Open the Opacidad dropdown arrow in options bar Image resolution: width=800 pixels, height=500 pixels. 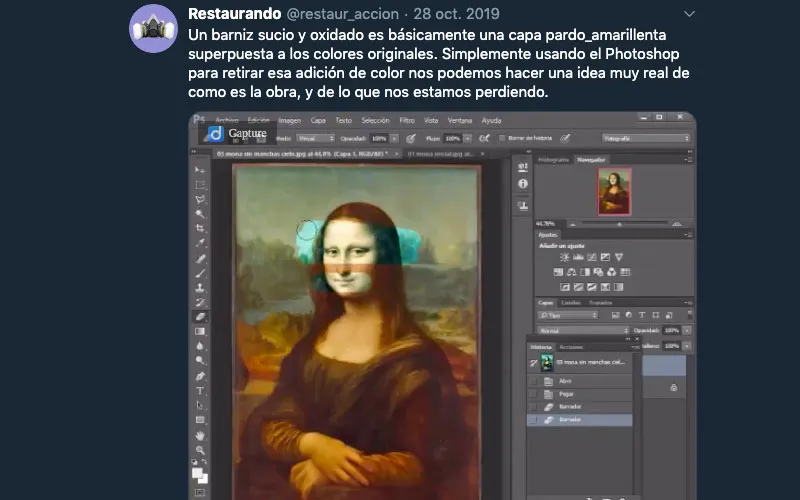(394, 138)
